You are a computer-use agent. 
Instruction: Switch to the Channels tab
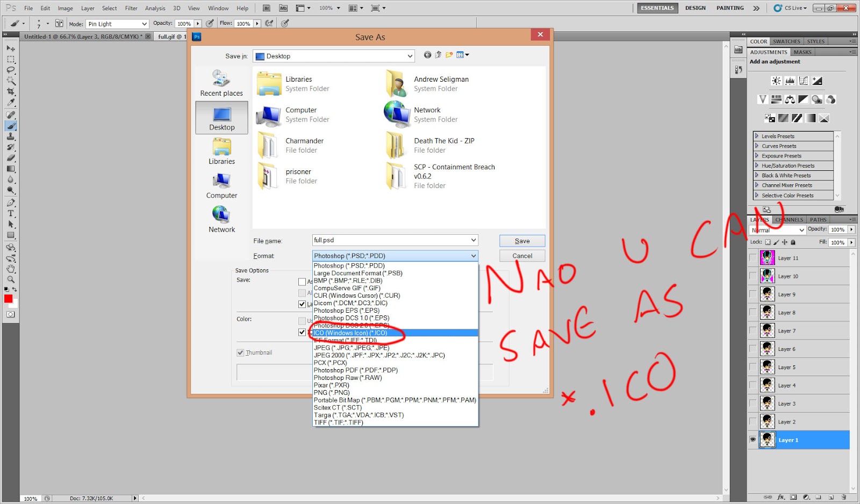(789, 219)
